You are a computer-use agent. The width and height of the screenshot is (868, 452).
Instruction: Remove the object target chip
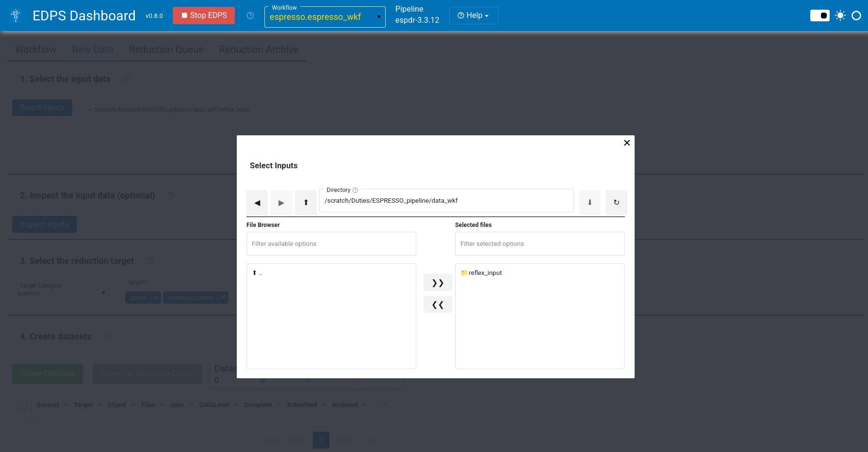[x=155, y=298]
